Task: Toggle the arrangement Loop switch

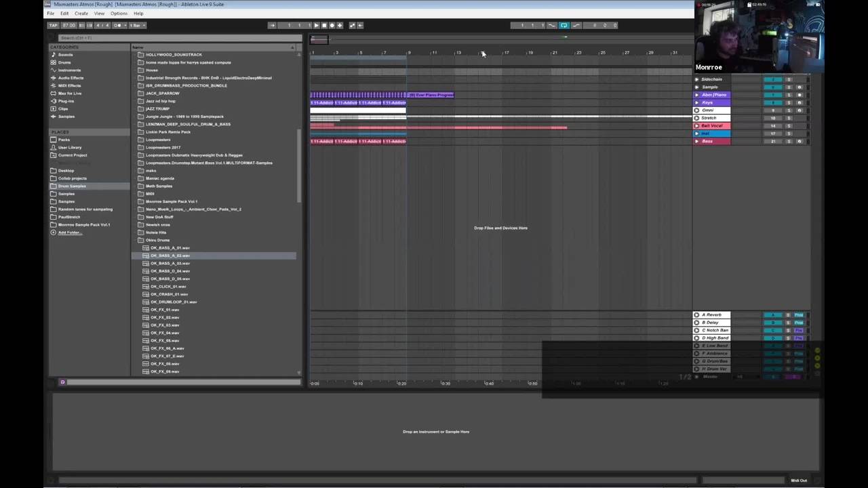Action: pos(564,25)
